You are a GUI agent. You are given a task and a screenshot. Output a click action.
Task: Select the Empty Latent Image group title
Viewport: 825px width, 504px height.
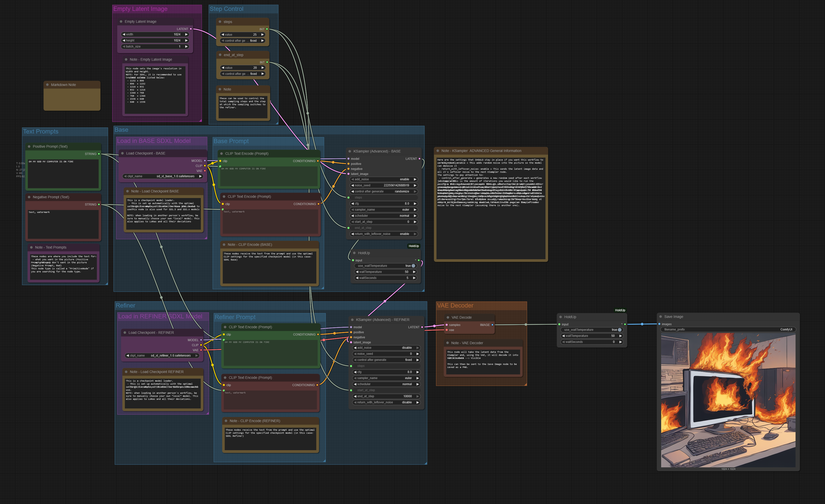[x=140, y=9]
